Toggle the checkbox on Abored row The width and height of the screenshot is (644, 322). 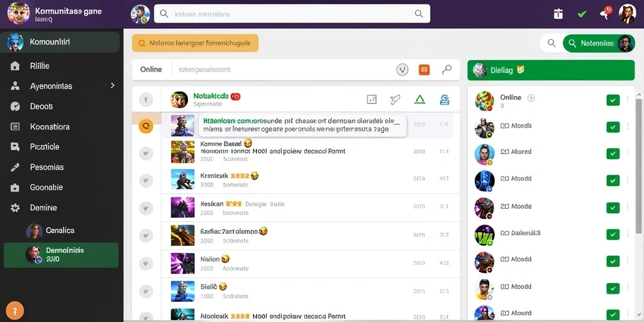click(613, 153)
